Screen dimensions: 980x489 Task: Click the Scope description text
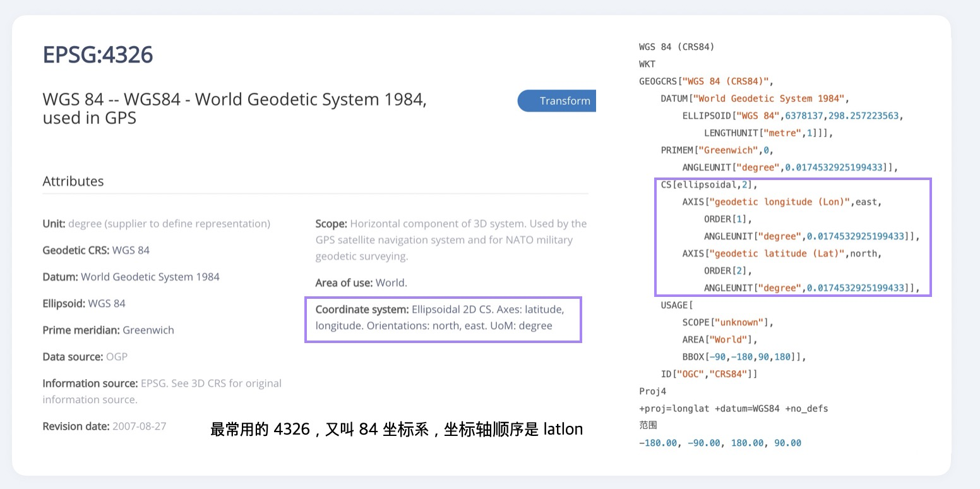(x=451, y=240)
